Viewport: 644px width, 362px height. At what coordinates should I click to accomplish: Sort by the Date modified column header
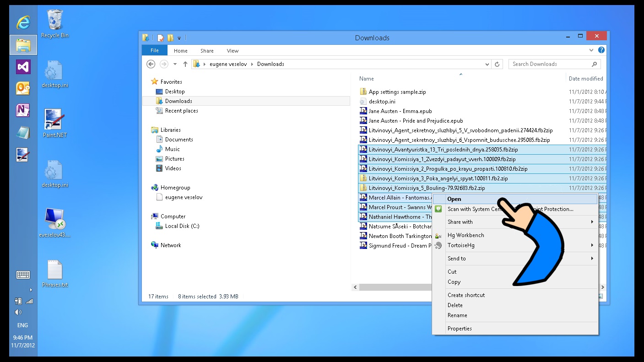coord(586,79)
